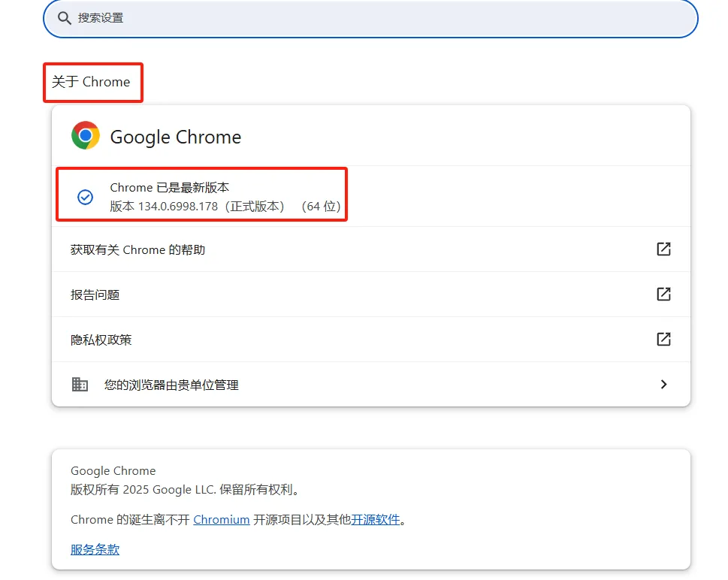
Task: Click 您的浏览器由贵单位管理 text
Action: tap(171, 385)
